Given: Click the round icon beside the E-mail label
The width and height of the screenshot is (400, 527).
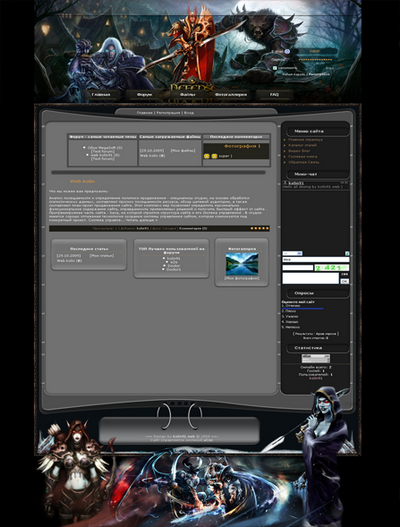Looking at the screenshot, I should click(x=287, y=51).
